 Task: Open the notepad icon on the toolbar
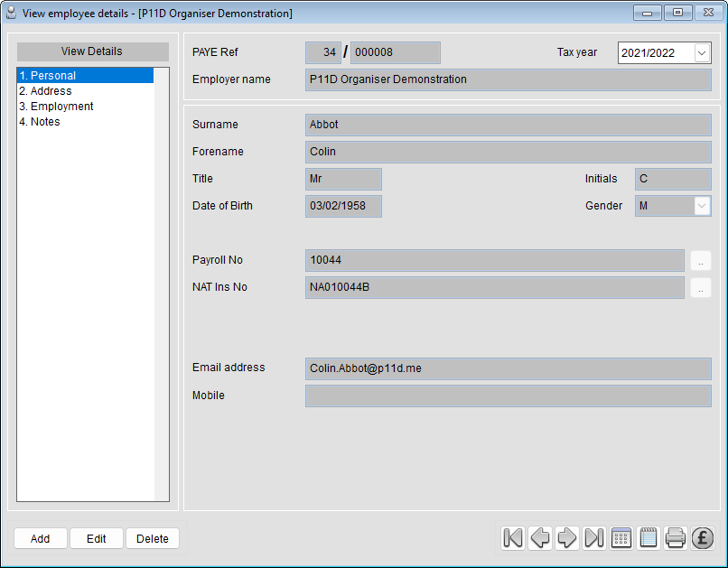click(649, 537)
